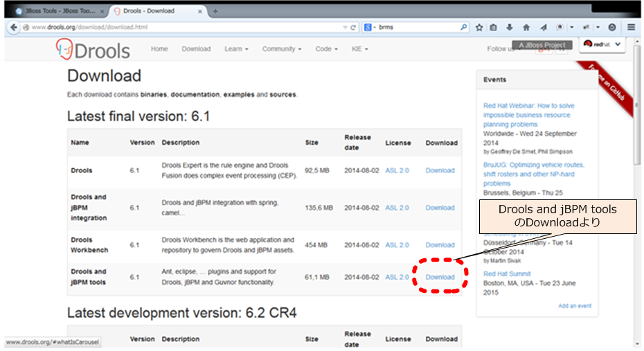
Task: Go to the browser home page icon
Action: (x=526, y=28)
